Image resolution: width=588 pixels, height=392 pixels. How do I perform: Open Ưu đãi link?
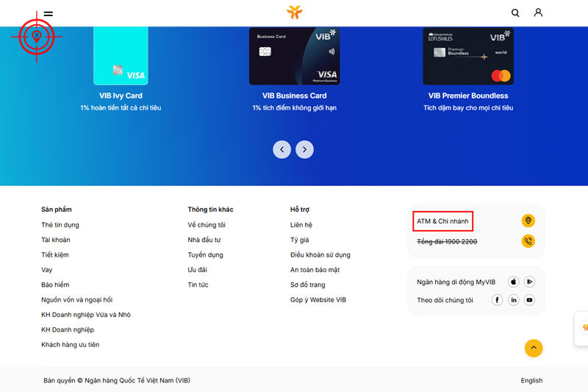[x=197, y=270]
